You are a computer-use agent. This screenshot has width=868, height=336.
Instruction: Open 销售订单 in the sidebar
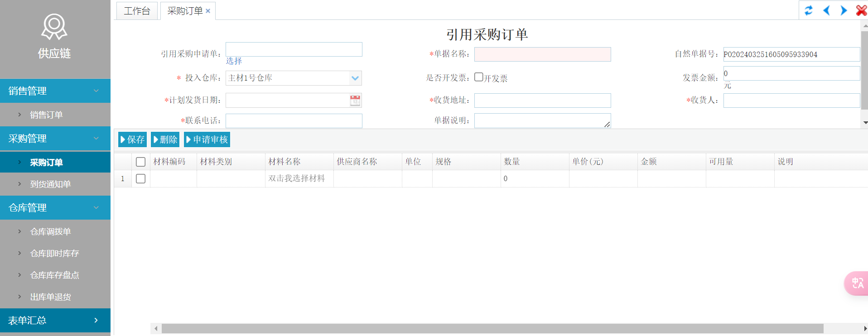pyautogui.click(x=46, y=115)
